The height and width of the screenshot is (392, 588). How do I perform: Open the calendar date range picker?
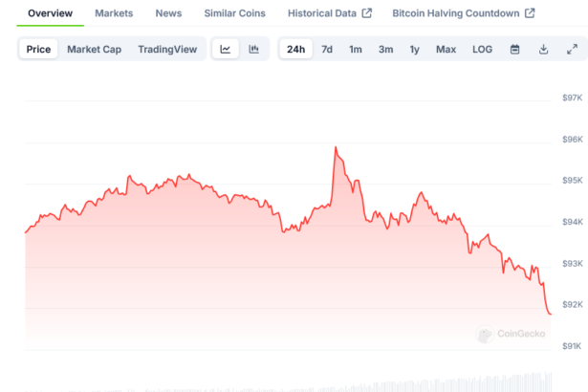click(514, 49)
